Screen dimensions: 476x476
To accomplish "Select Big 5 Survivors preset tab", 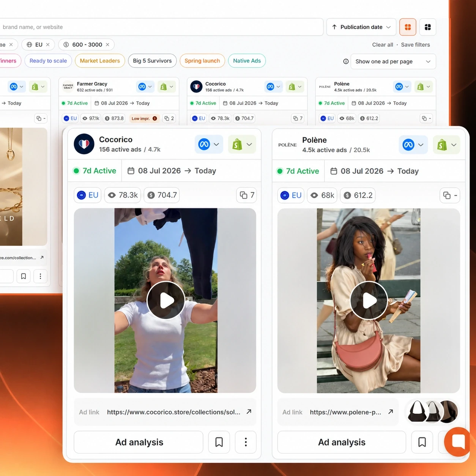I will (152, 61).
